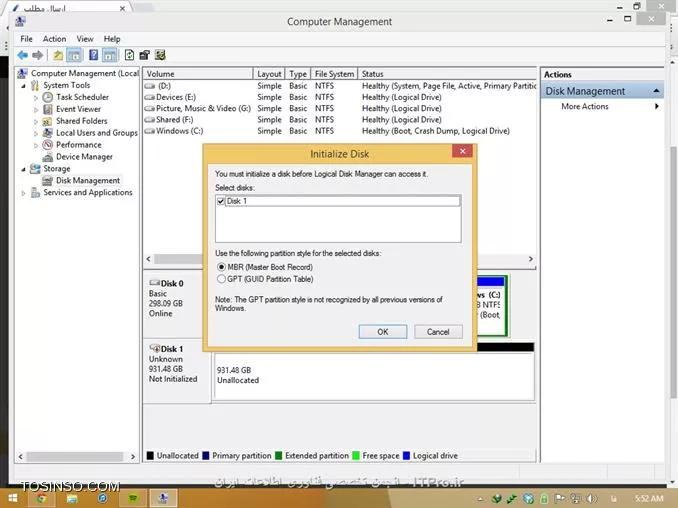The image size is (678, 508).
Task: Sort by the File System column header
Action: tap(334, 74)
